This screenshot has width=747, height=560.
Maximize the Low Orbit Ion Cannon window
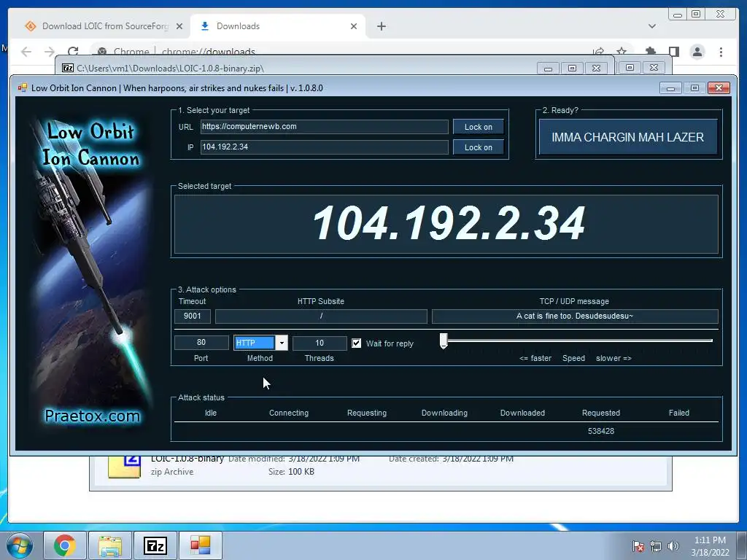(x=694, y=88)
